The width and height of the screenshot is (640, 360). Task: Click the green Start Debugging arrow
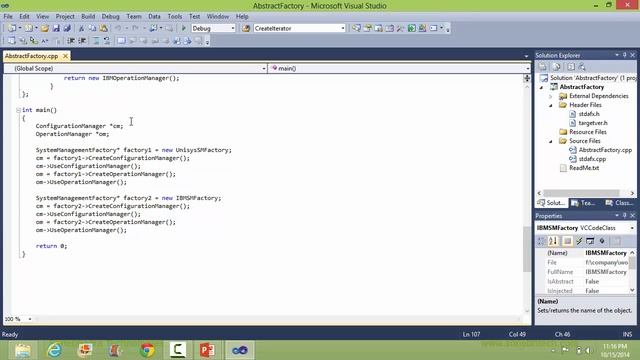click(x=184, y=28)
